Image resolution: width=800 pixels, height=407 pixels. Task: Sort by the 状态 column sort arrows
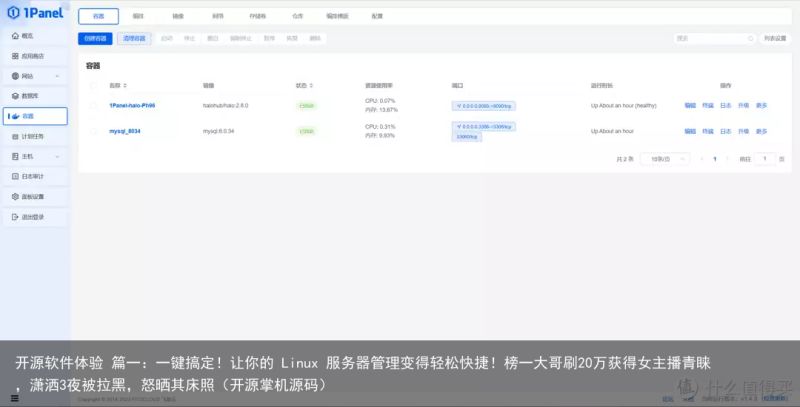tap(311, 86)
